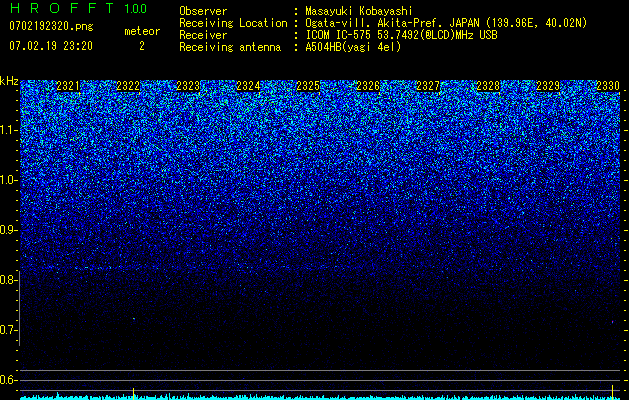Image resolution: width=629 pixels, height=400 pixels.
Task: Click time marker 2328
Action: click(x=488, y=86)
